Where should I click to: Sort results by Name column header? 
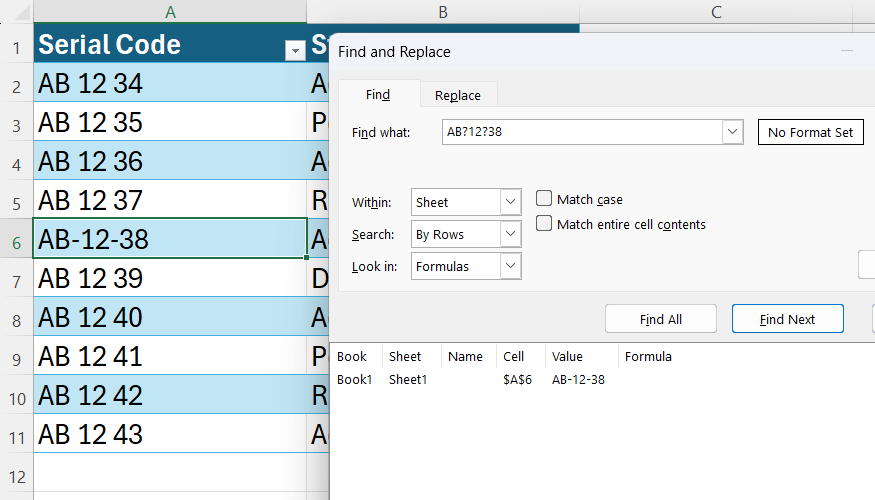468,357
